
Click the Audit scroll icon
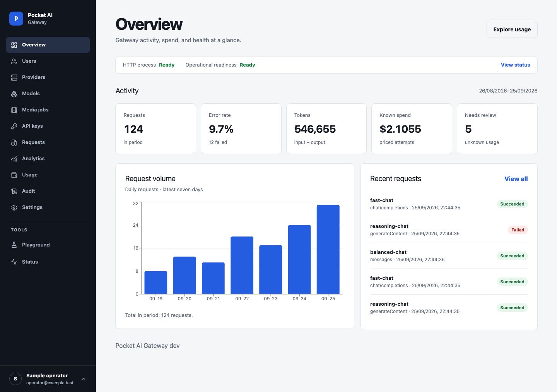[14, 191]
